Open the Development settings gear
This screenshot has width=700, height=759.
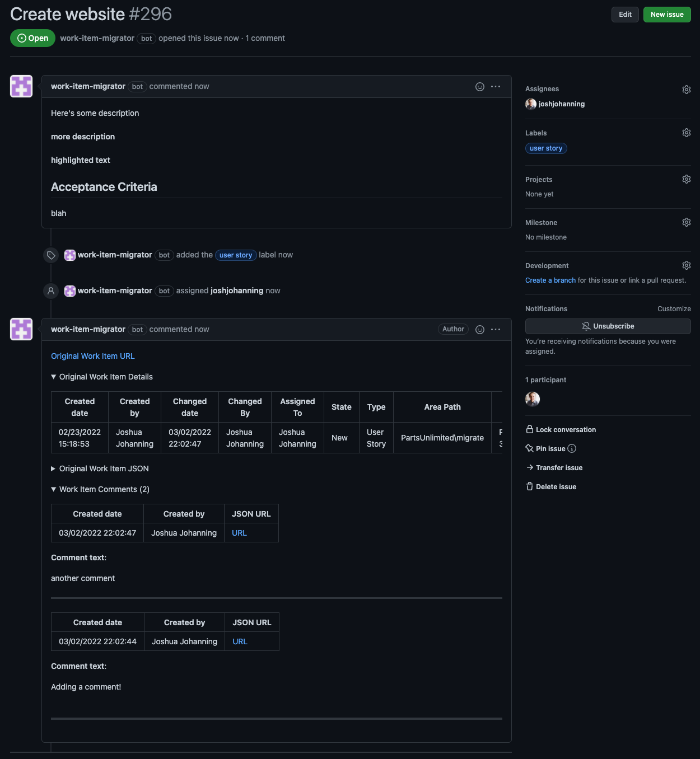click(686, 265)
